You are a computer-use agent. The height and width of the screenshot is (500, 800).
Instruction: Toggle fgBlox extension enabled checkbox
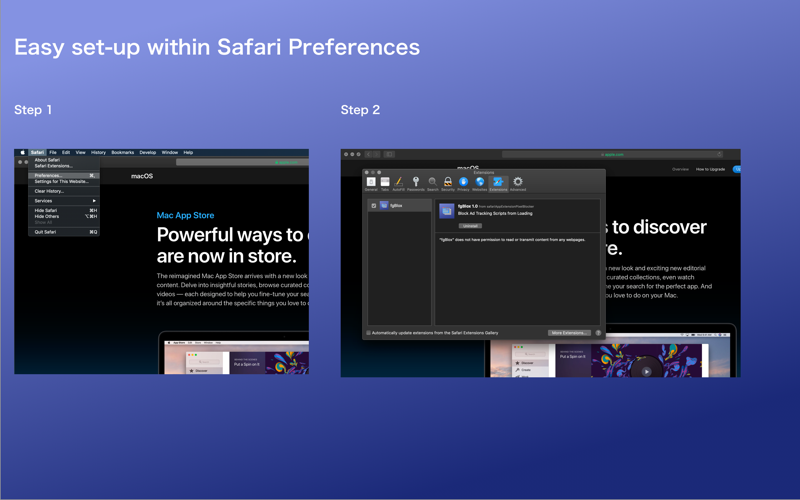tap(373, 206)
